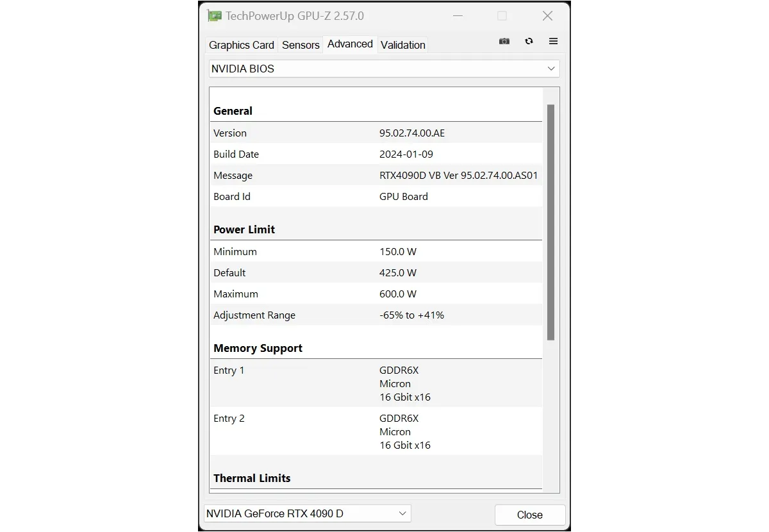Image resolution: width=769 pixels, height=532 pixels.
Task: Select the Advanced tab
Action: click(350, 44)
